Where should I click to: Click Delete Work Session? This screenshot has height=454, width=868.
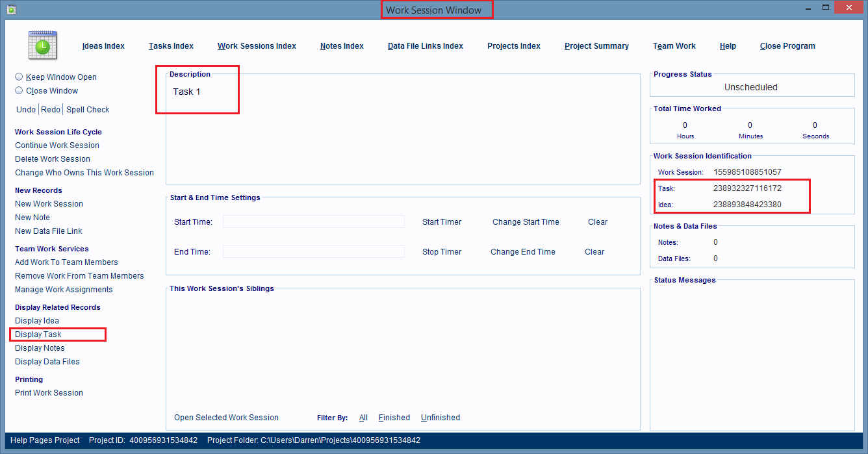(x=53, y=159)
